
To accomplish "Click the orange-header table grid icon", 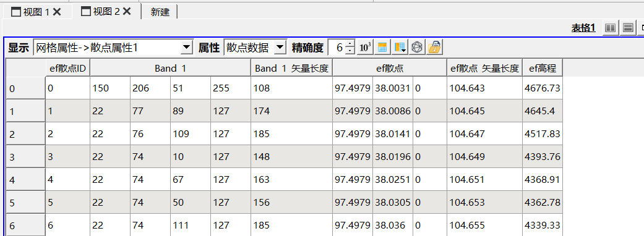I will (x=382, y=48).
